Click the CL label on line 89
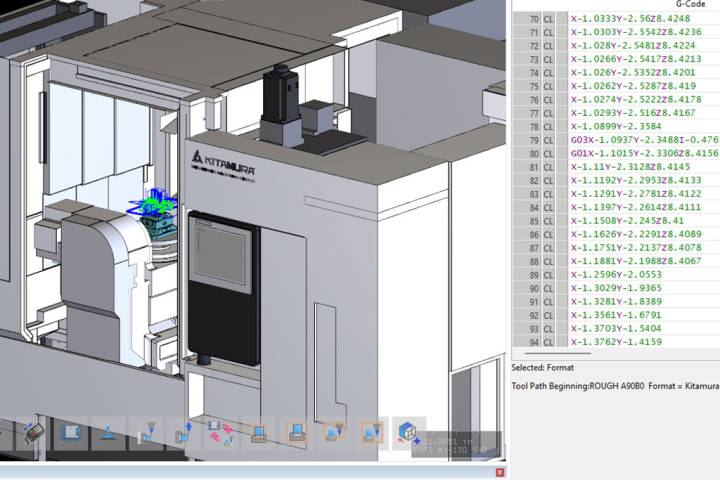The image size is (720, 480). click(x=549, y=274)
